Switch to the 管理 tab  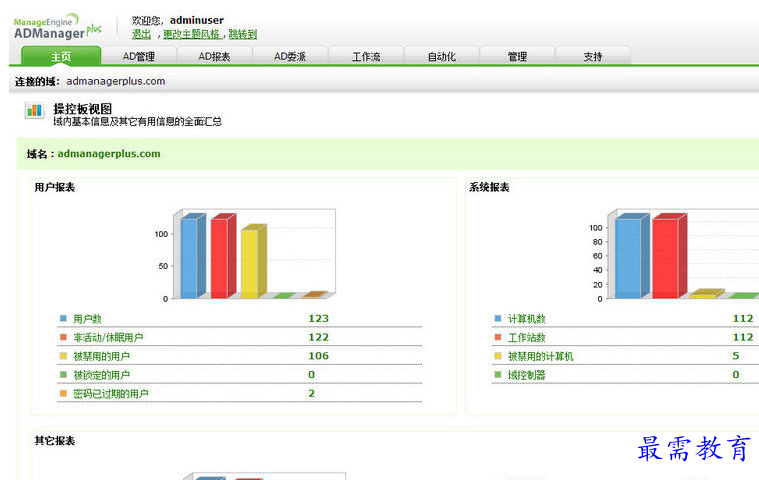tap(517, 57)
